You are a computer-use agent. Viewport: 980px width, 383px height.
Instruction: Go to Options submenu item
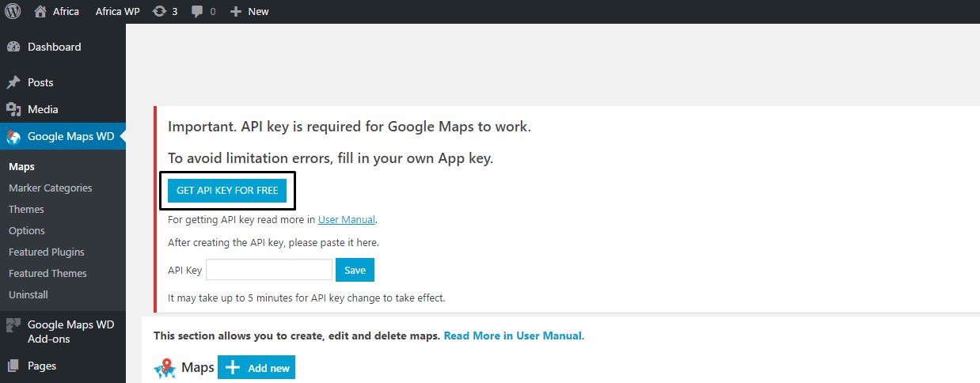click(x=27, y=230)
